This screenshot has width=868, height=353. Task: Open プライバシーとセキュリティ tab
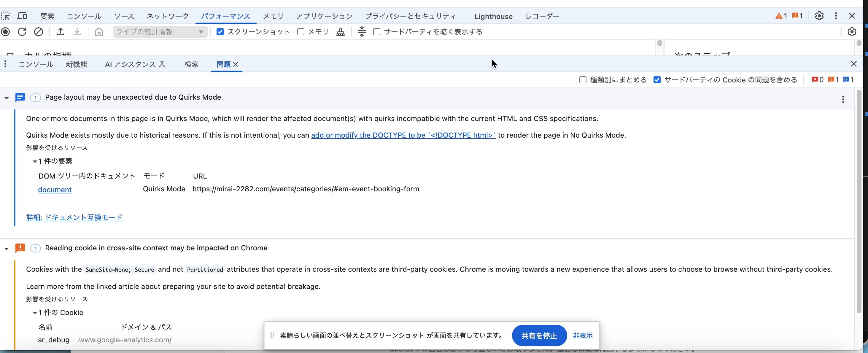click(410, 16)
